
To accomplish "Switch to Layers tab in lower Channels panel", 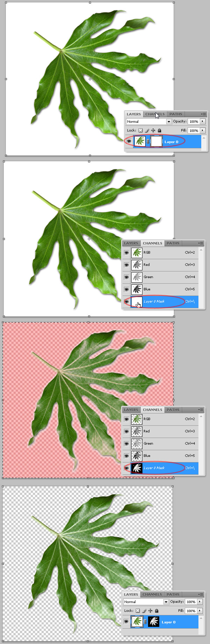I will tap(131, 410).
